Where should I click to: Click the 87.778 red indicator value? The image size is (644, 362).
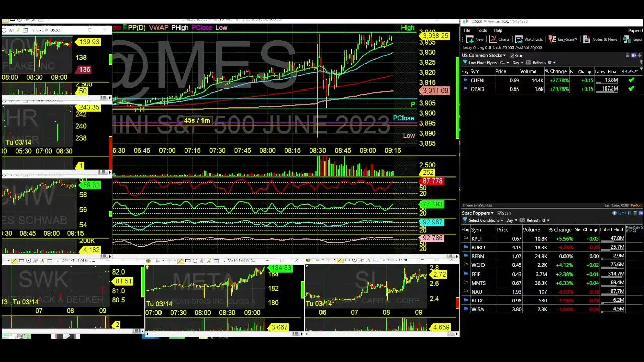coord(433,181)
